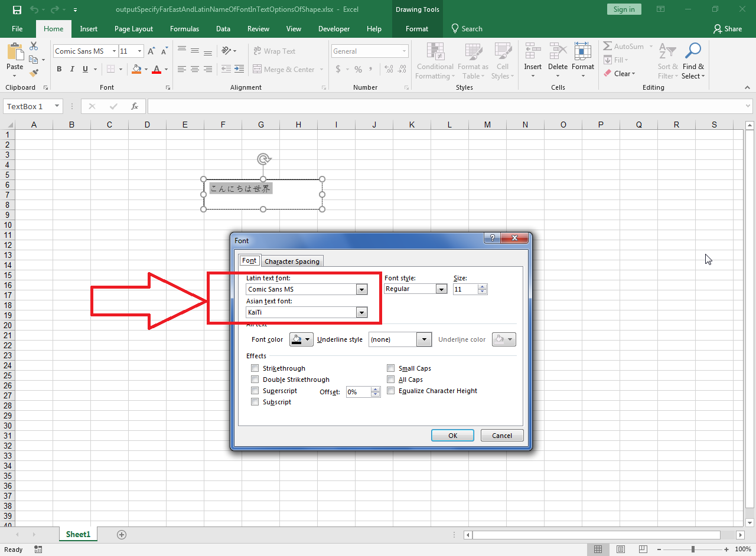Click the Italic button in ribbon
The height and width of the screenshot is (556, 756).
[72, 70]
